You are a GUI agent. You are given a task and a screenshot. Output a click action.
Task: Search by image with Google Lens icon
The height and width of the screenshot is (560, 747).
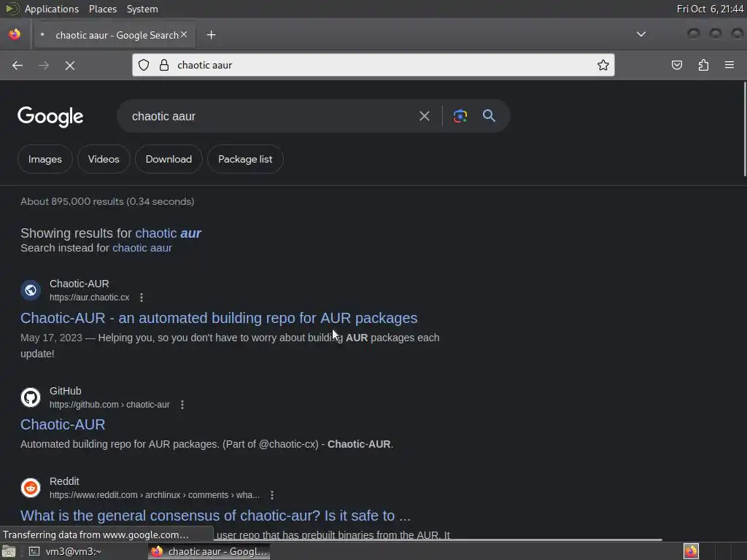460,116
